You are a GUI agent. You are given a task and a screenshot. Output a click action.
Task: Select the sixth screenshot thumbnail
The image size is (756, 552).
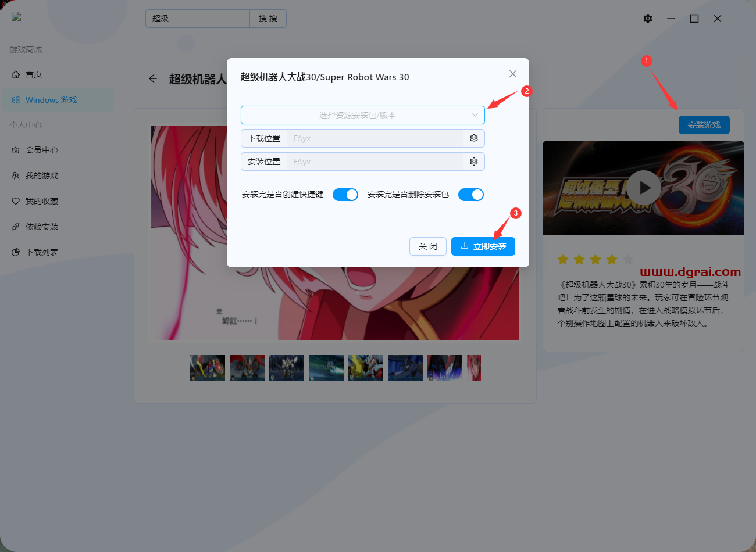pos(405,368)
